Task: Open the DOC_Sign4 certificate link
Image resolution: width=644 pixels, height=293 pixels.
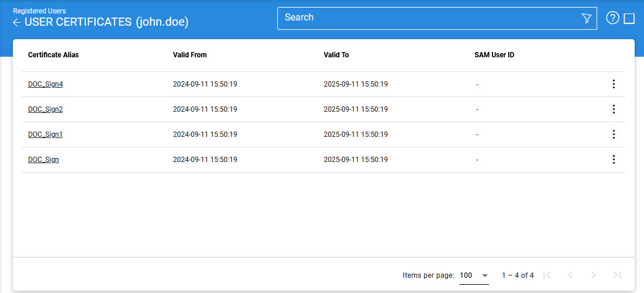Action: pos(45,84)
